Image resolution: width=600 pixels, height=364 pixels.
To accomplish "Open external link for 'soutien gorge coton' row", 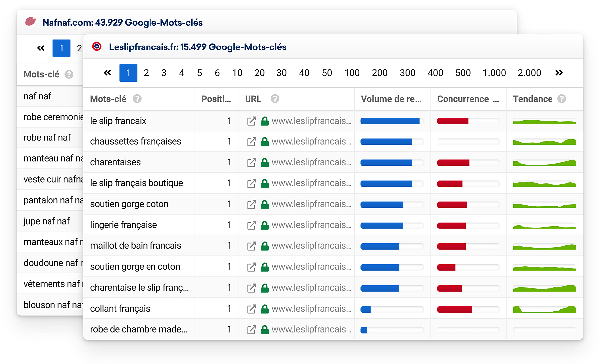I will (x=251, y=204).
